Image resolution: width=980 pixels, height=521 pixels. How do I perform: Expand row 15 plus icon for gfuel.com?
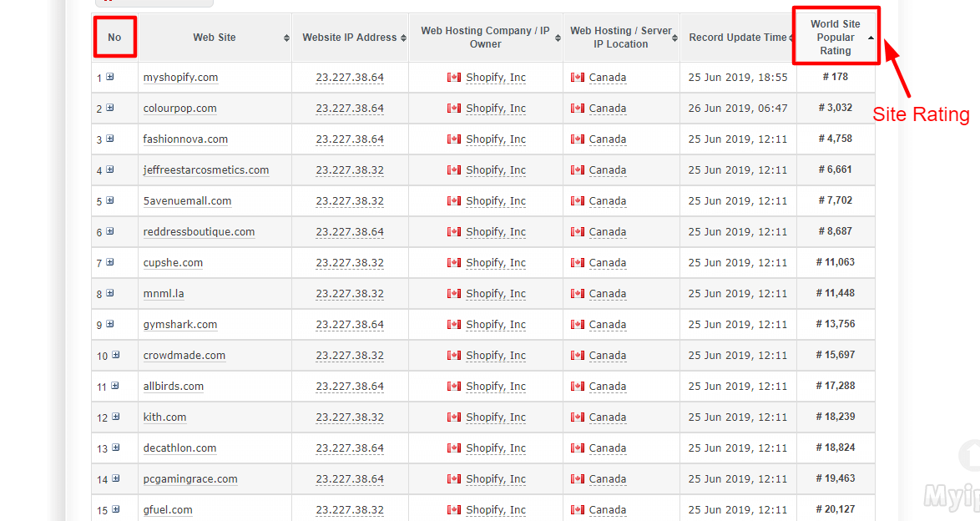click(116, 509)
